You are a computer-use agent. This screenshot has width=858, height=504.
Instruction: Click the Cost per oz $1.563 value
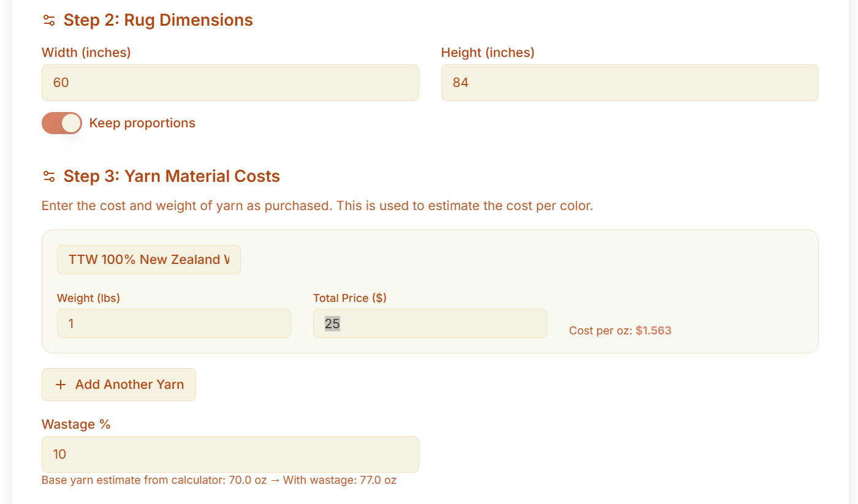tap(654, 330)
